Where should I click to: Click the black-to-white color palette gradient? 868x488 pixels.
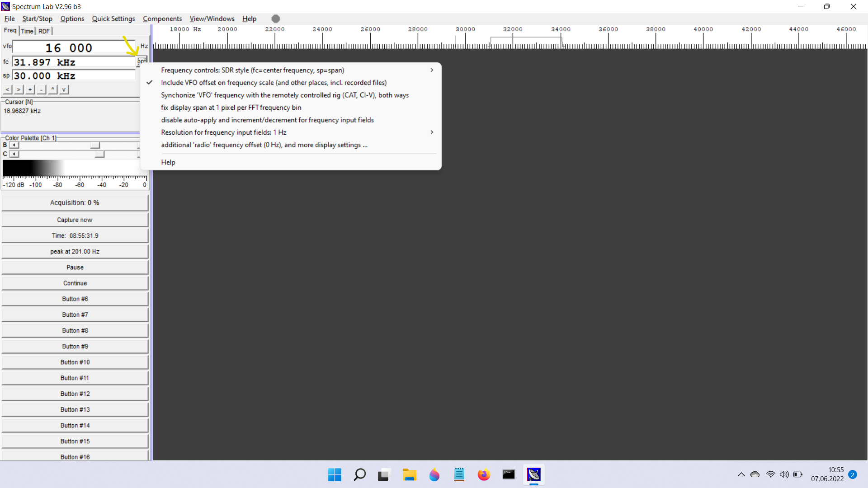point(75,168)
